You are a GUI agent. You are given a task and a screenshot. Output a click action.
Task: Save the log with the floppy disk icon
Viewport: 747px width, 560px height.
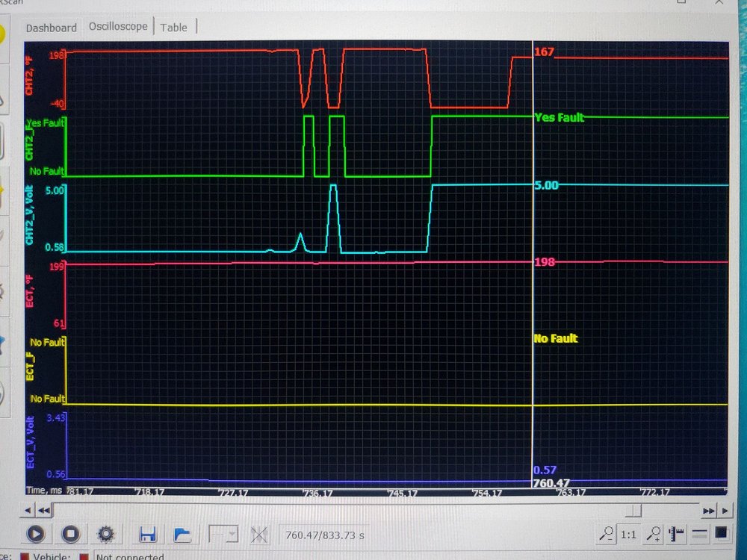click(147, 534)
